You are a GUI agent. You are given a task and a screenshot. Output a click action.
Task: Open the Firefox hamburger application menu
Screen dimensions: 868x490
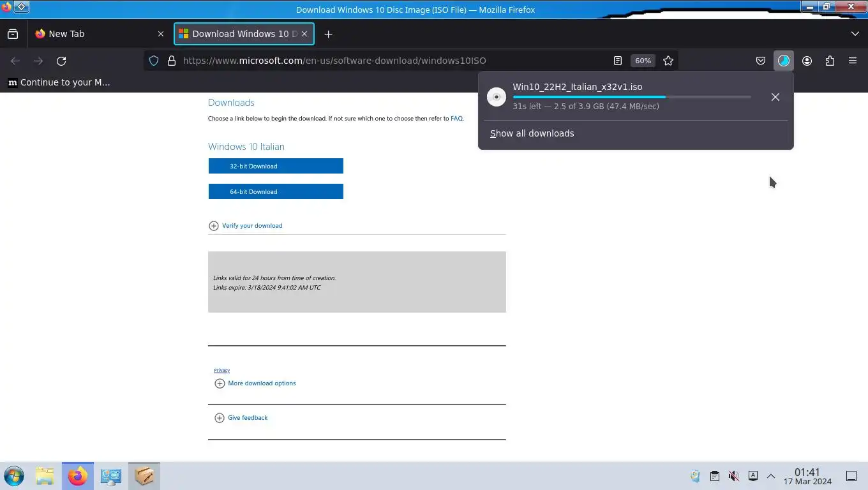click(853, 61)
